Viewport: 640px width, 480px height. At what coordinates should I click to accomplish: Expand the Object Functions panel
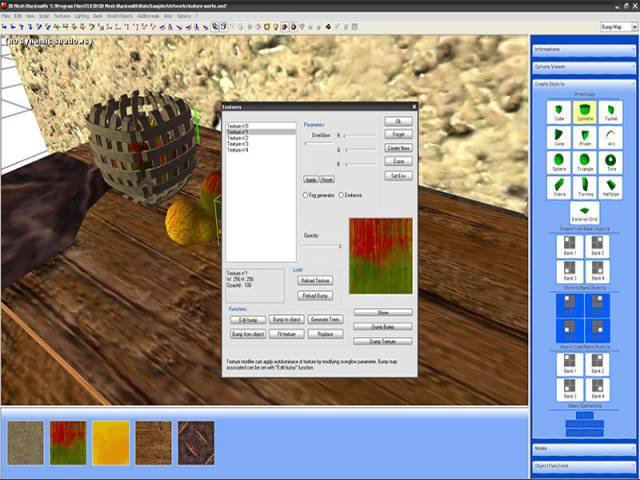point(585,465)
